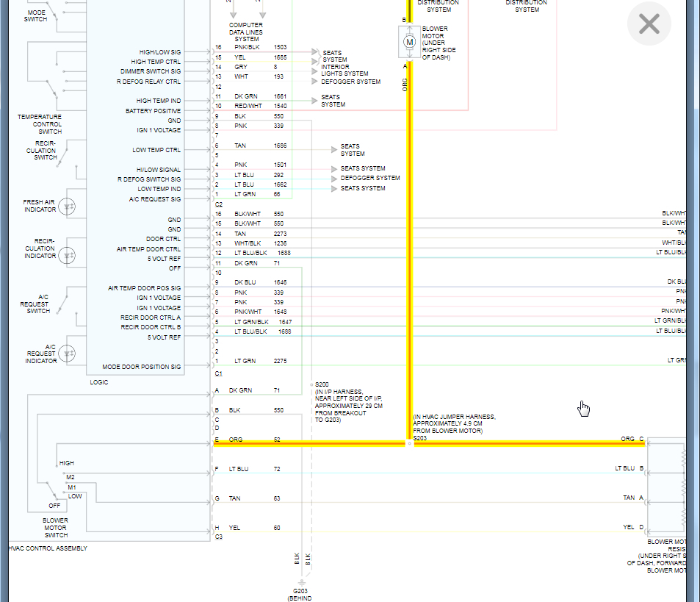Click the "LT GRN/BLK 1647" wire label
This screenshot has width=700, height=602.
tap(263, 322)
